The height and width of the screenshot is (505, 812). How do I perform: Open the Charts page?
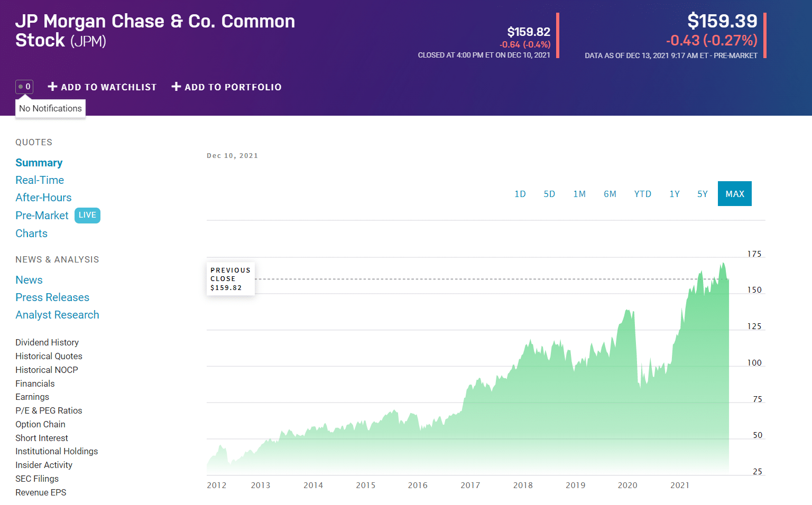(31, 233)
